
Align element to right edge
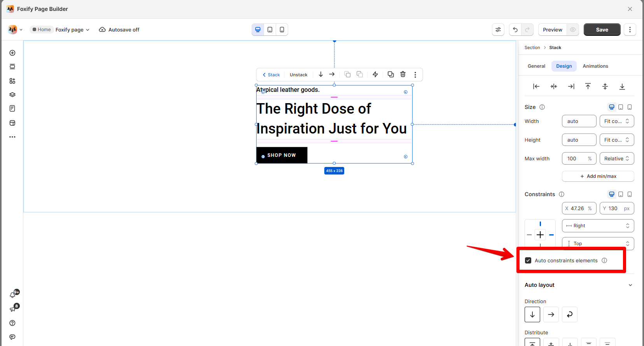[571, 86]
